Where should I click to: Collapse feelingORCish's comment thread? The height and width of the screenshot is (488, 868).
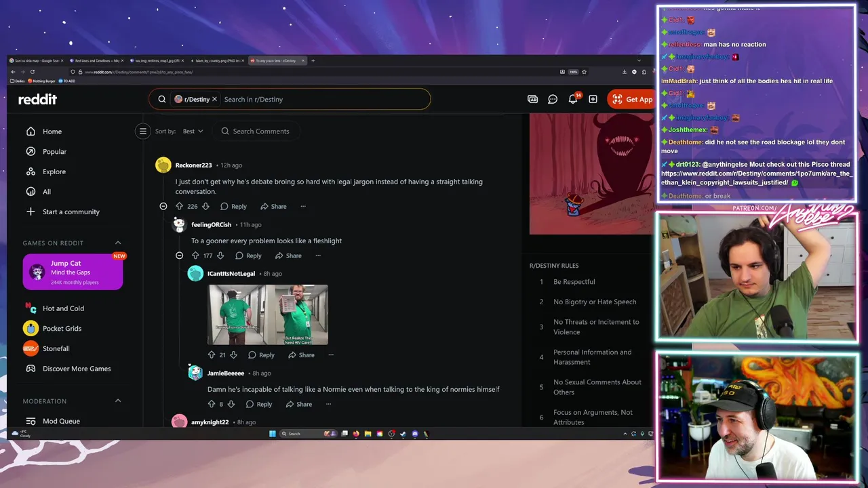click(179, 256)
